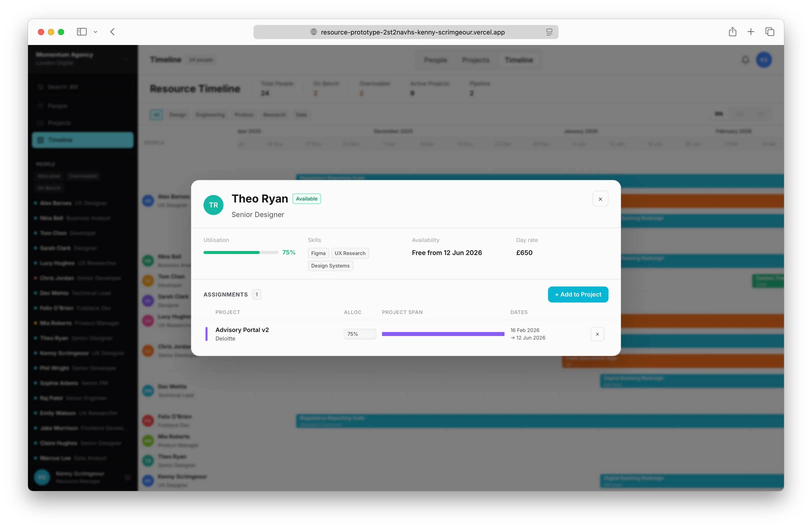Toggle the Safari sidebar icon
The width and height of the screenshot is (812, 528).
coord(81,32)
